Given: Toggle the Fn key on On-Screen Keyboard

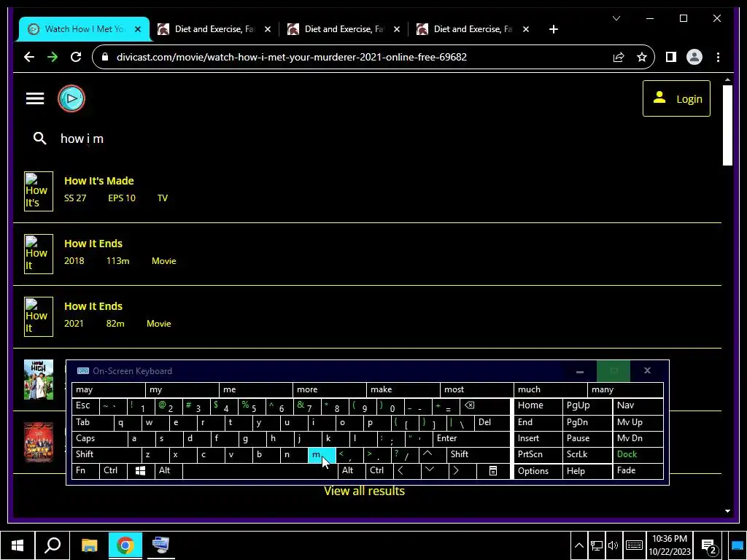Looking at the screenshot, I should [85, 470].
